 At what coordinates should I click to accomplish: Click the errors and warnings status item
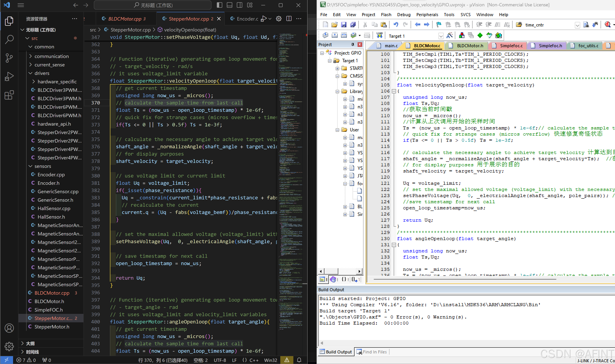pyautogui.click(x=26, y=360)
